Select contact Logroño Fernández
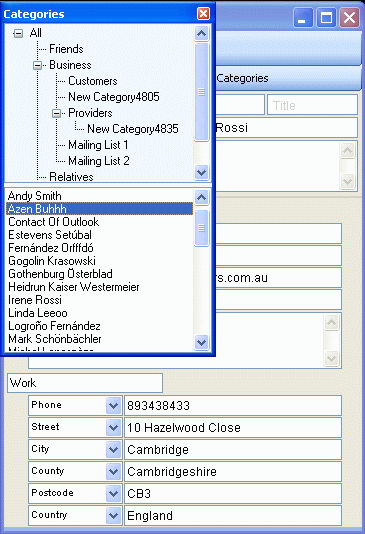Image resolution: width=365 pixels, height=534 pixels. (99, 326)
